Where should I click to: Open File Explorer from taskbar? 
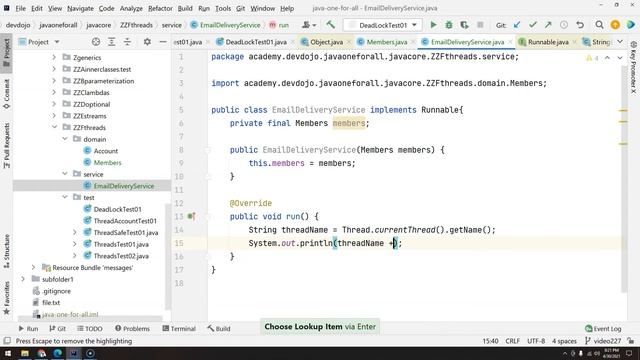point(25,353)
